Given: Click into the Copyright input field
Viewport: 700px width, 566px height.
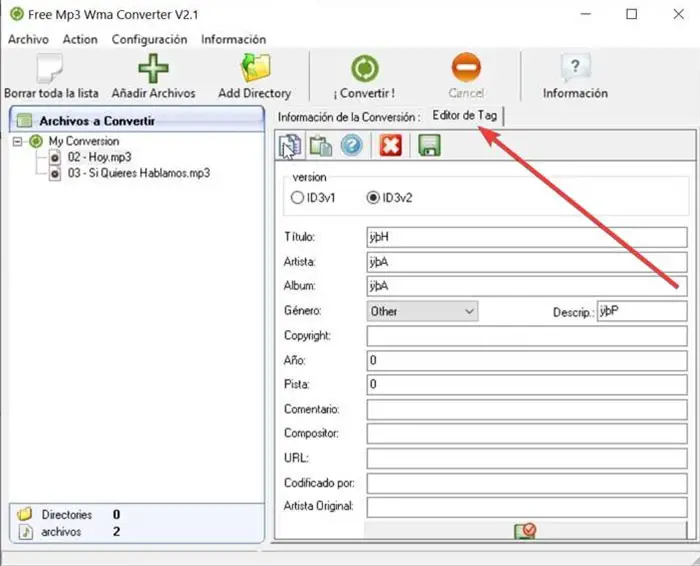Looking at the screenshot, I should [527, 336].
